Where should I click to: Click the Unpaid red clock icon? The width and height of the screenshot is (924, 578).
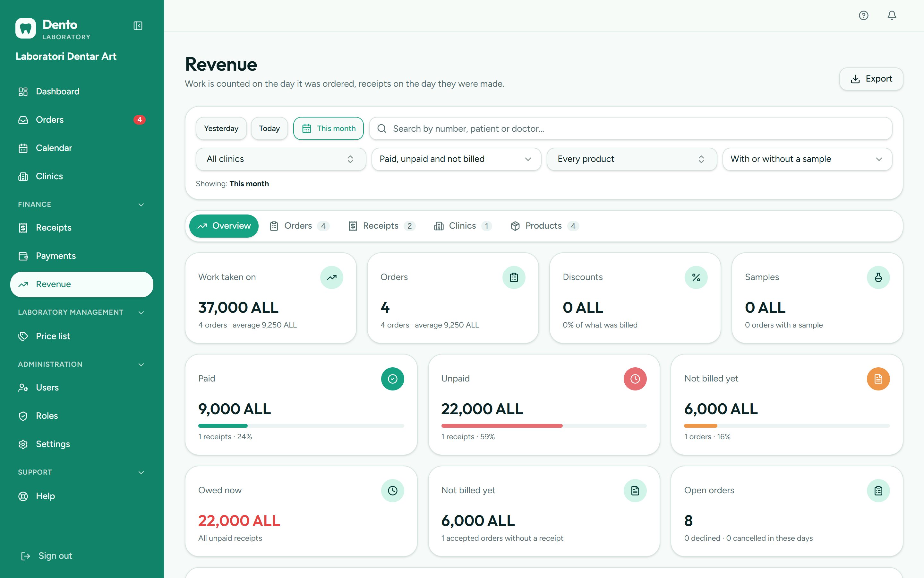[x=635, y=379]
